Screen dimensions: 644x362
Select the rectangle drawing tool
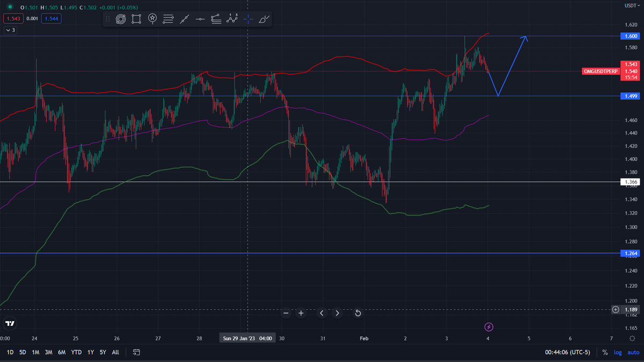click(136, 19)
